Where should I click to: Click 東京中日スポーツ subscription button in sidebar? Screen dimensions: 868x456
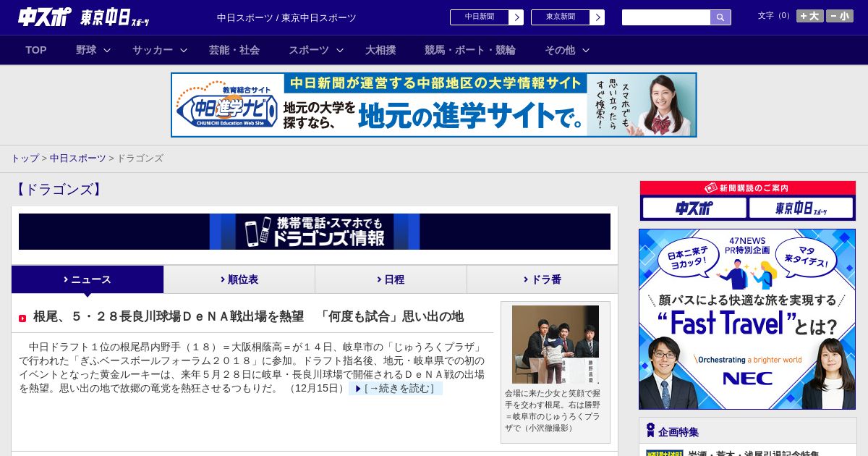click(x=801, y=208)
